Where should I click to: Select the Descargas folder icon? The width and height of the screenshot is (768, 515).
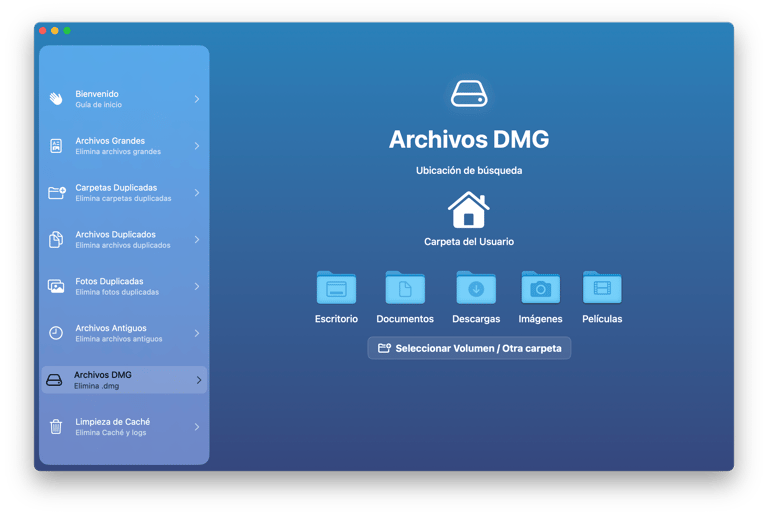coord(476,287)
